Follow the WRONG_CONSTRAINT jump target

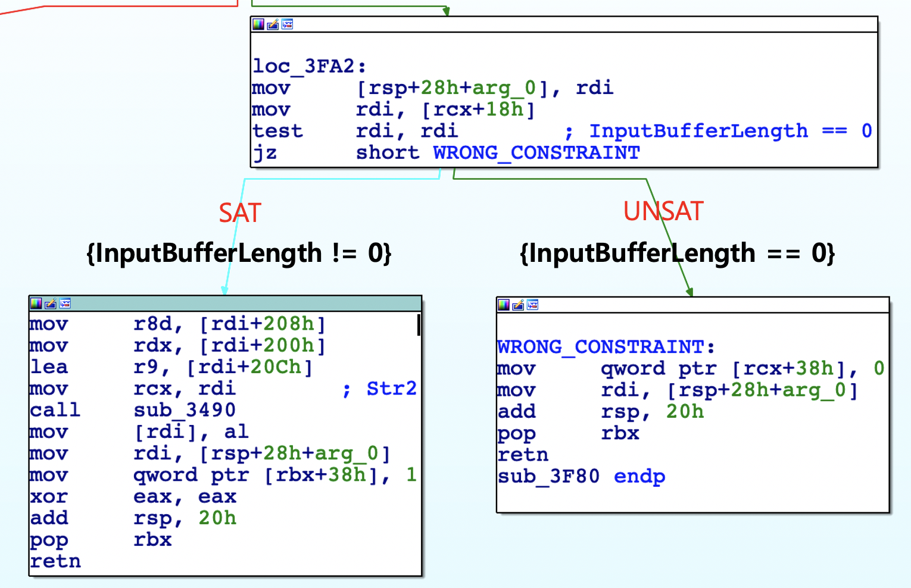coord(535,152)
